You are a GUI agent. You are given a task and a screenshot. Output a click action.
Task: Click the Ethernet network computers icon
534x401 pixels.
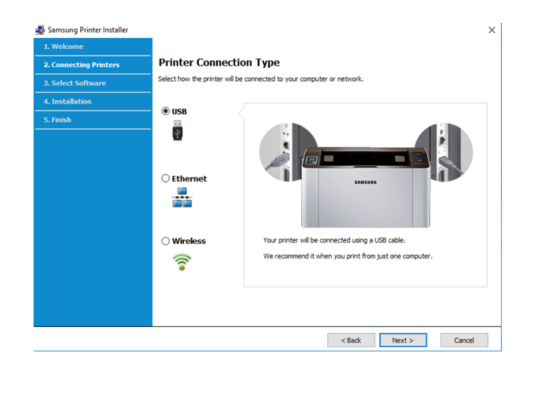coord(182,197)
